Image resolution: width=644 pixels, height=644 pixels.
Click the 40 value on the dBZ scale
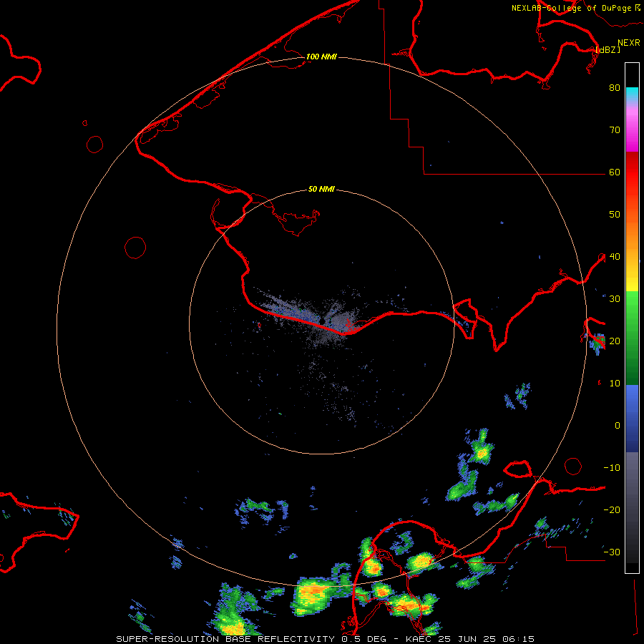pos(615,256)
